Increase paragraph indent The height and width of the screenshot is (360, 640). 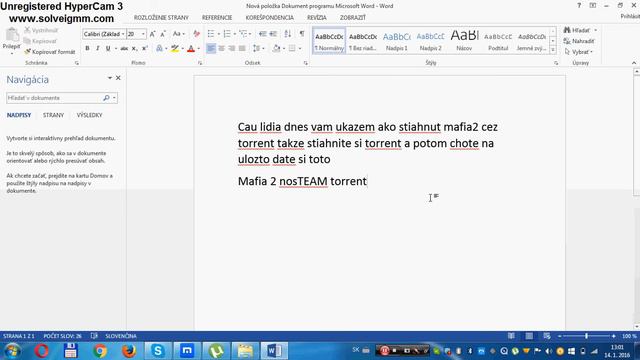click(x=273, y=33)
